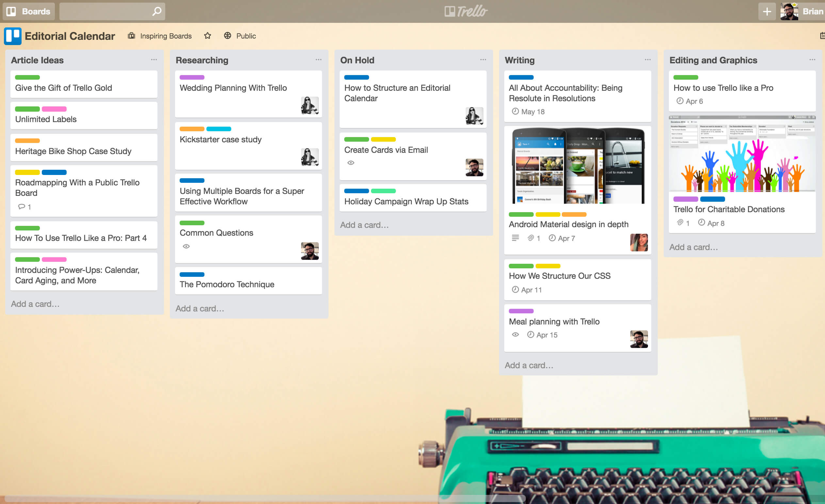Toggle watch eye on Common Questions card

186,247
